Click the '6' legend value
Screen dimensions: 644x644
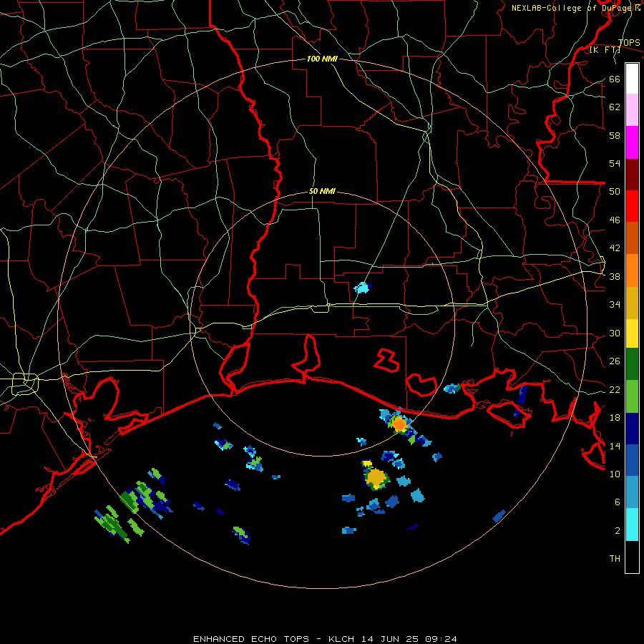point(618,502)
